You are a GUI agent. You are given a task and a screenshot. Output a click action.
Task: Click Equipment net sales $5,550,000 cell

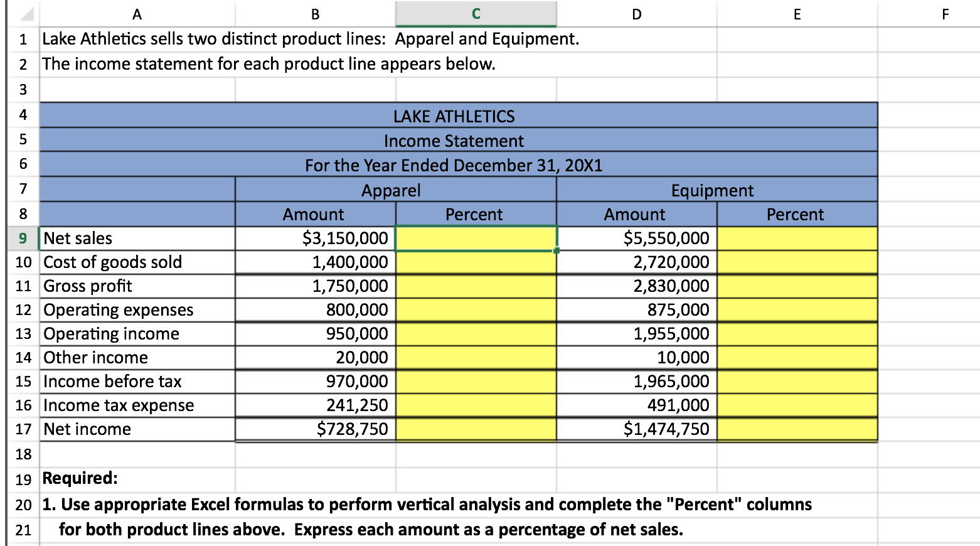coord(637,238)
